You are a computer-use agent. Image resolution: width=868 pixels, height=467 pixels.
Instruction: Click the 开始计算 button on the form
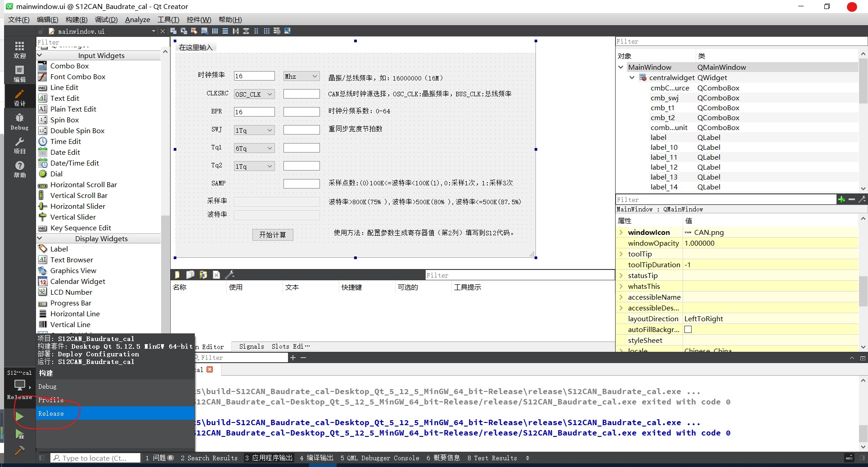coord(273,234)
